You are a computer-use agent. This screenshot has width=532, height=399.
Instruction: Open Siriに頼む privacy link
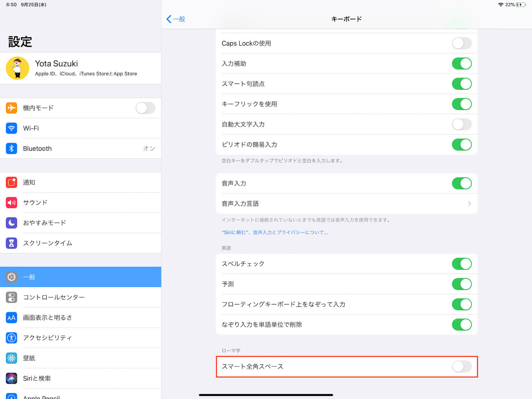click(275, 233)
